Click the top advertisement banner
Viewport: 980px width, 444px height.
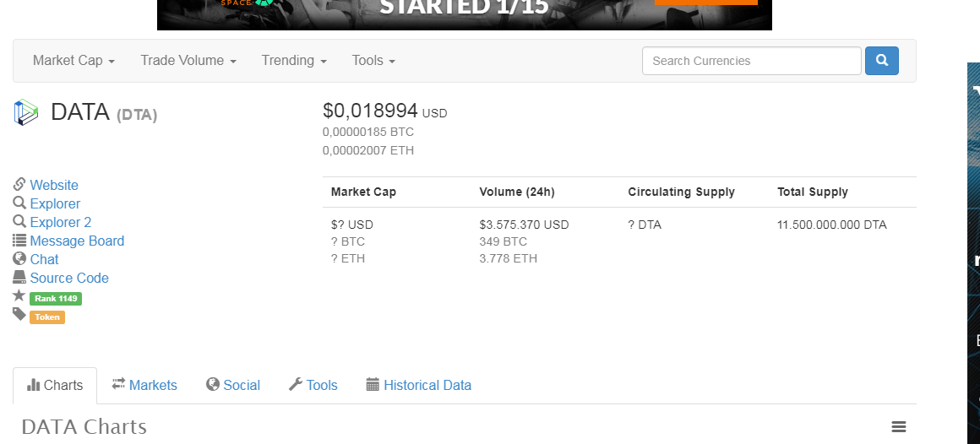[x=464, y=14]
